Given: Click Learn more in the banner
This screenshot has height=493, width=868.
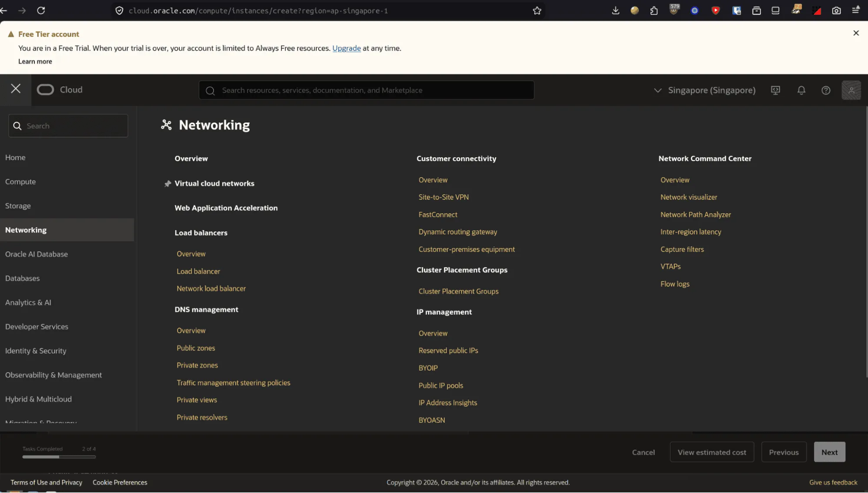Looking at the screenshot, I should tap(35, 62).
